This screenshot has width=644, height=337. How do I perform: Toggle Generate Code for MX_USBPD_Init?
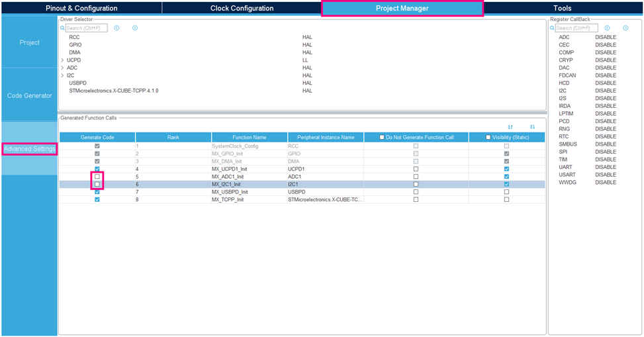pos(97,192)
